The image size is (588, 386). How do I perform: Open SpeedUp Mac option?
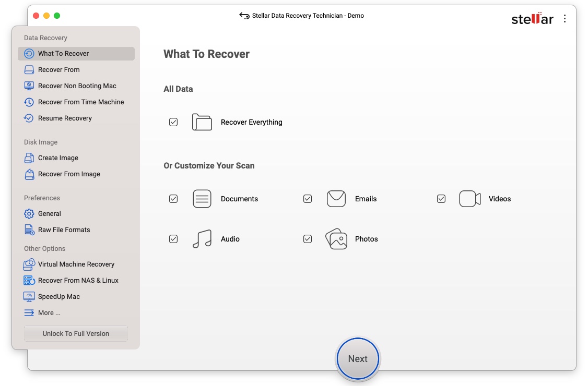pos(59,296)
